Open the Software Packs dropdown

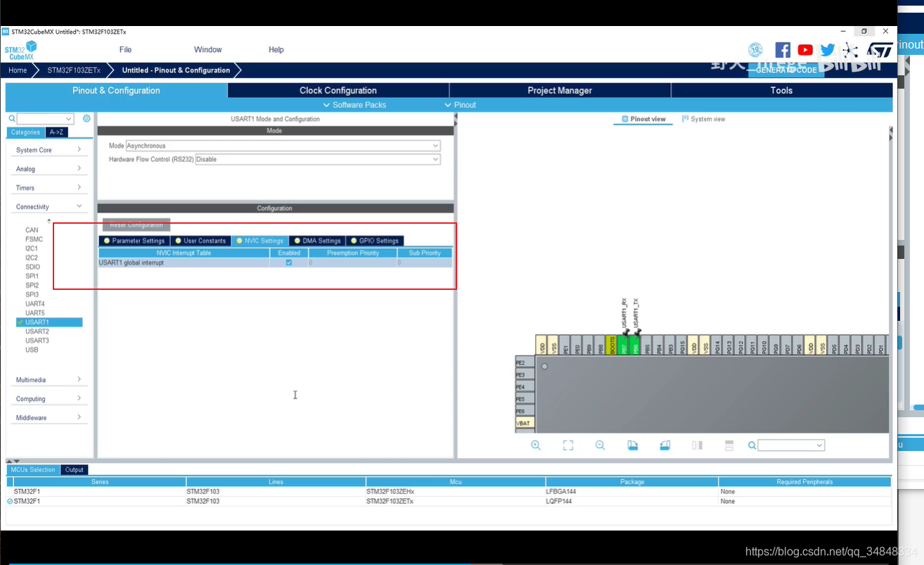point(354,105)
